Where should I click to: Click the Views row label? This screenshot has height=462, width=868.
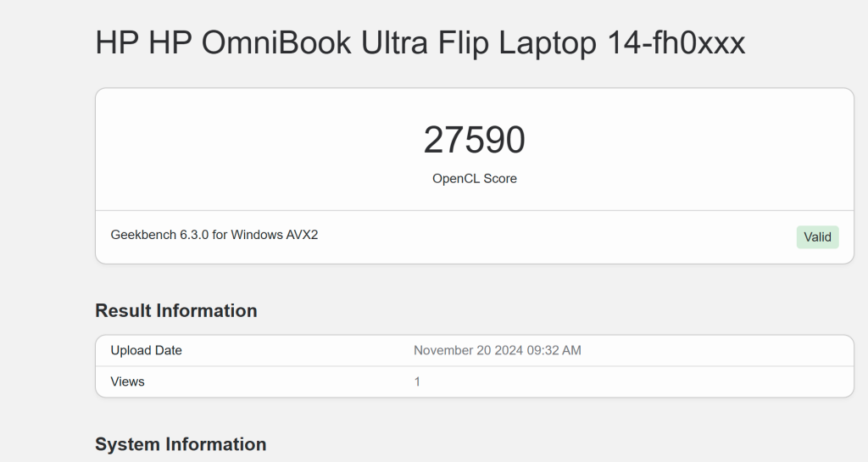[127, 381]
